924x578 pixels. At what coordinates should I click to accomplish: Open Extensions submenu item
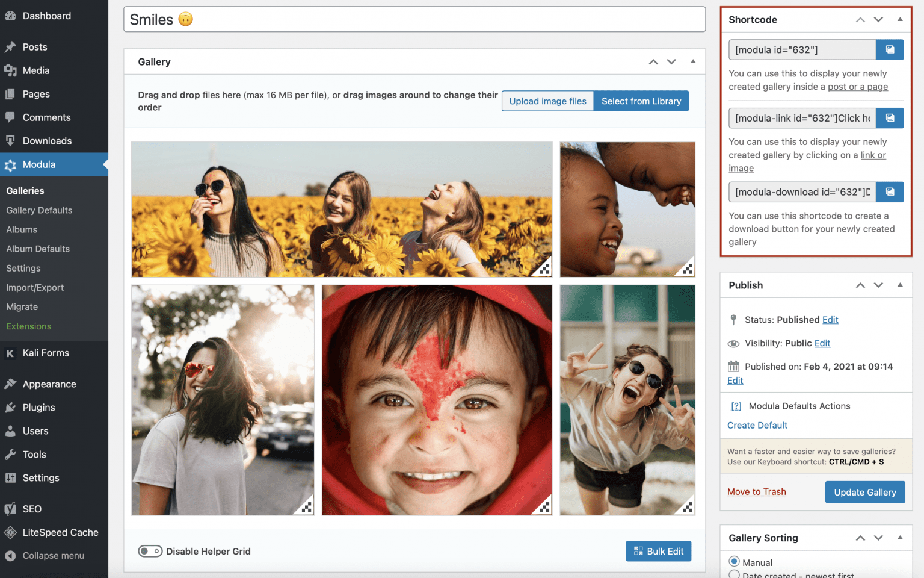coord(29,326)
